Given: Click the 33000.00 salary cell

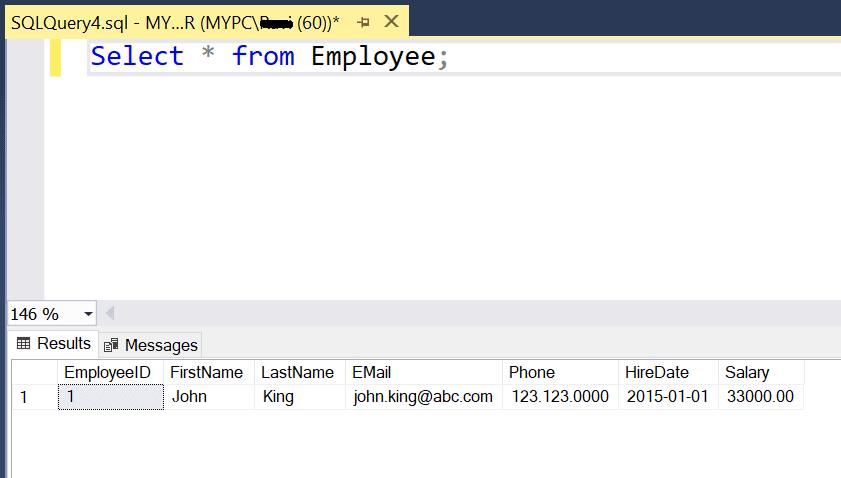Looking at the screenshot, I should pyautogui.click(x=759, y=397).
